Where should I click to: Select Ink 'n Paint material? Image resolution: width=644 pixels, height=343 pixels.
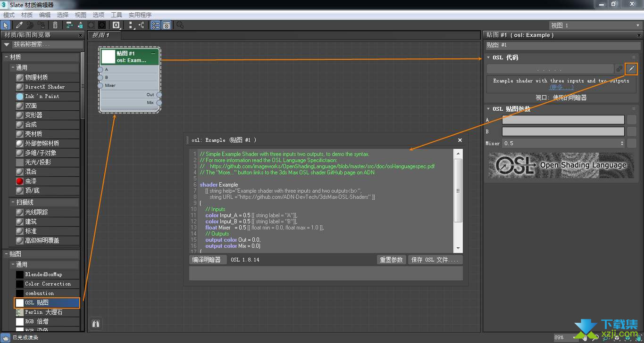tap(47, 96)
